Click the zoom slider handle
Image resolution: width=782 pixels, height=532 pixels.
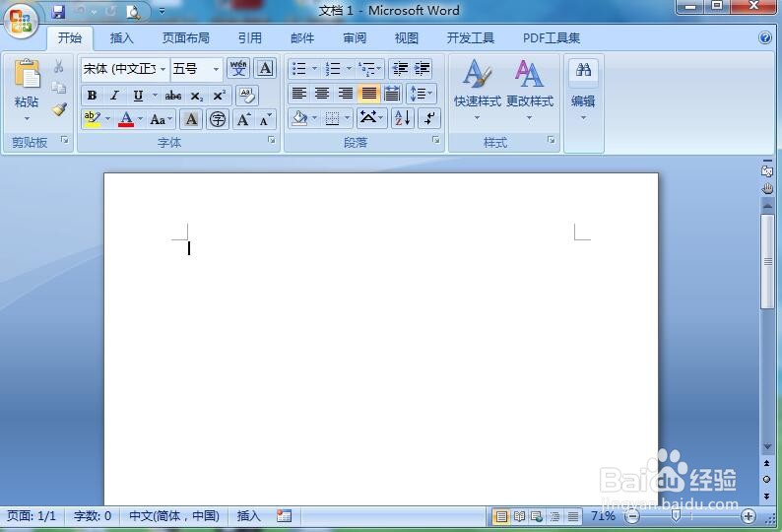point(676,516)
